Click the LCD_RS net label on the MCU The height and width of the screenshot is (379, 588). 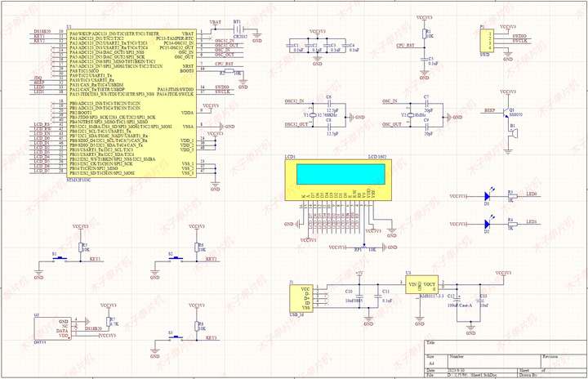(x=42, y=124)
